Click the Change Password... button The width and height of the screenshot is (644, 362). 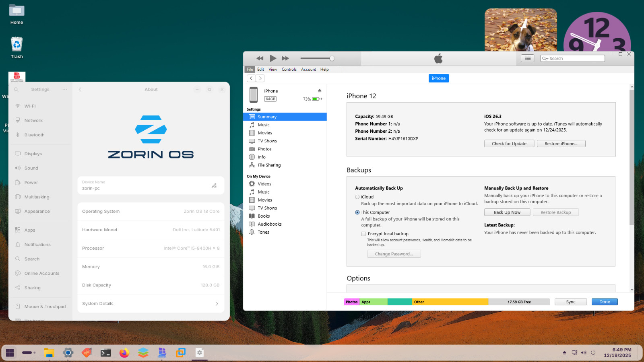(x=394, y=254)
